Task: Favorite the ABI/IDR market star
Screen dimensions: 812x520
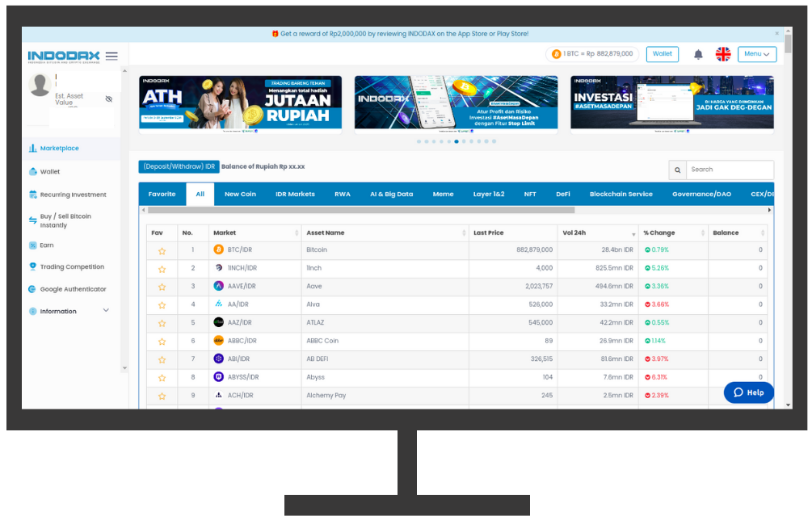Action: [x=162, y=359]
